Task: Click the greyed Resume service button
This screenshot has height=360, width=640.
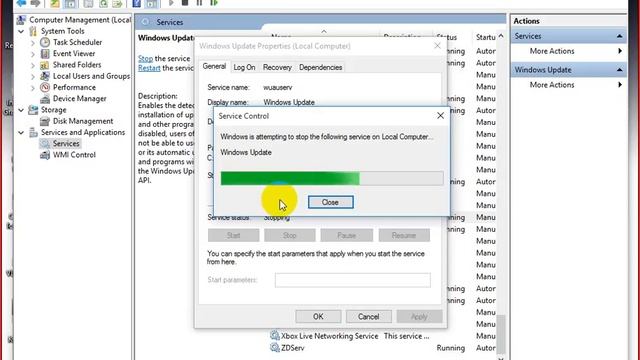Action: 404,236
